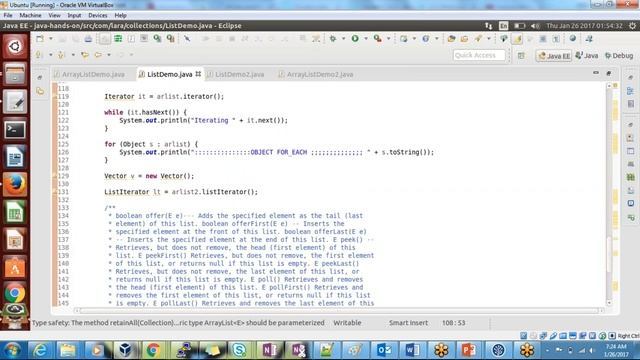Viewport: 640px width, 360px height.
Task: Minimize the editor area view
Action: [596, 73]
